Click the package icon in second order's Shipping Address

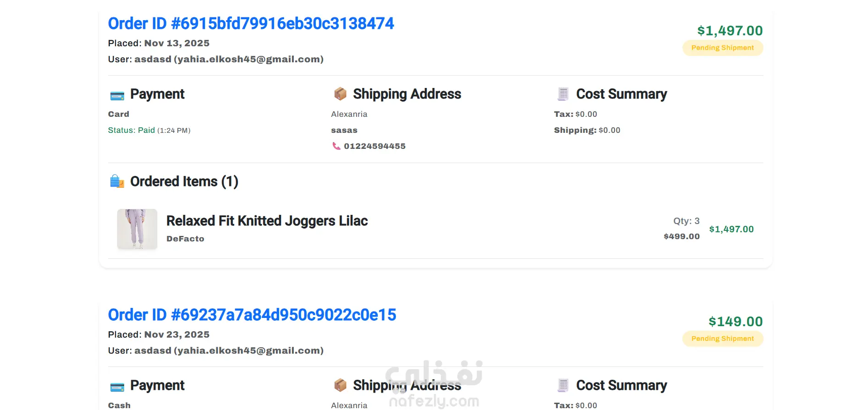coord(340,385)
